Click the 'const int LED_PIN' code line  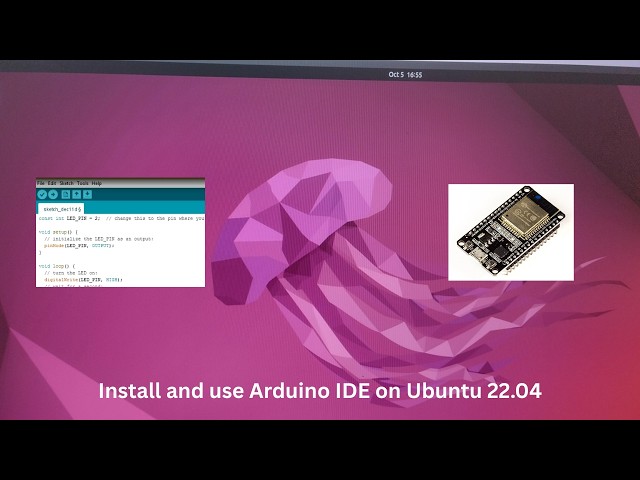click(121, 218)
